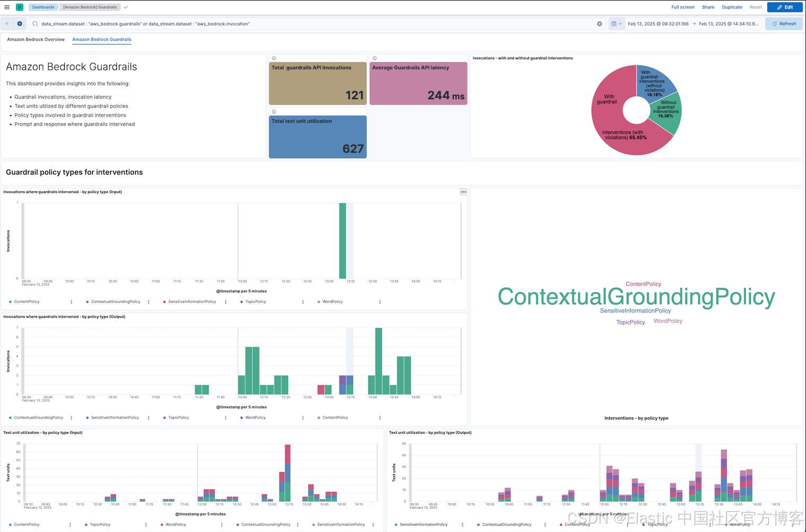This screenshot has height=532, width=806.
Task: Click inside the KQL query input field
Action: point(317,24)
